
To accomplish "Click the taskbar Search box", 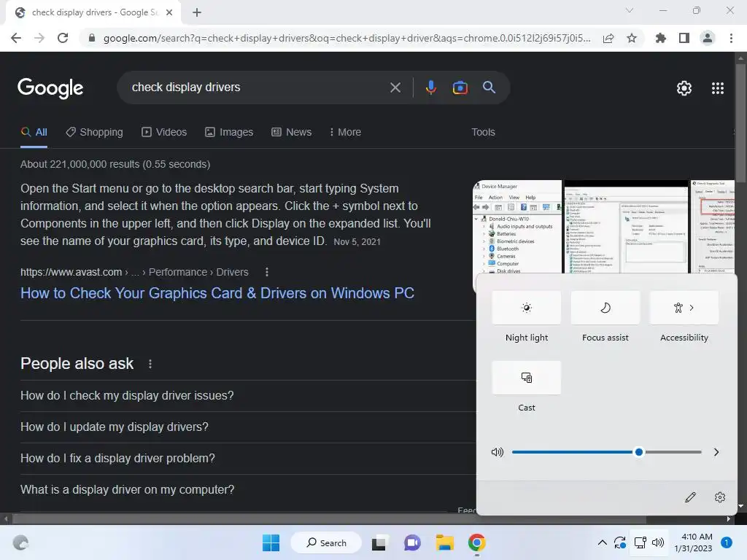I will (326, 542).
